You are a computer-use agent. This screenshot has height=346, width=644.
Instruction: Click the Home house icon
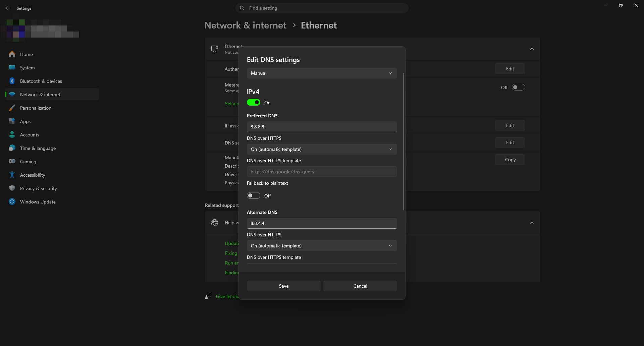[x=12, y=54]
